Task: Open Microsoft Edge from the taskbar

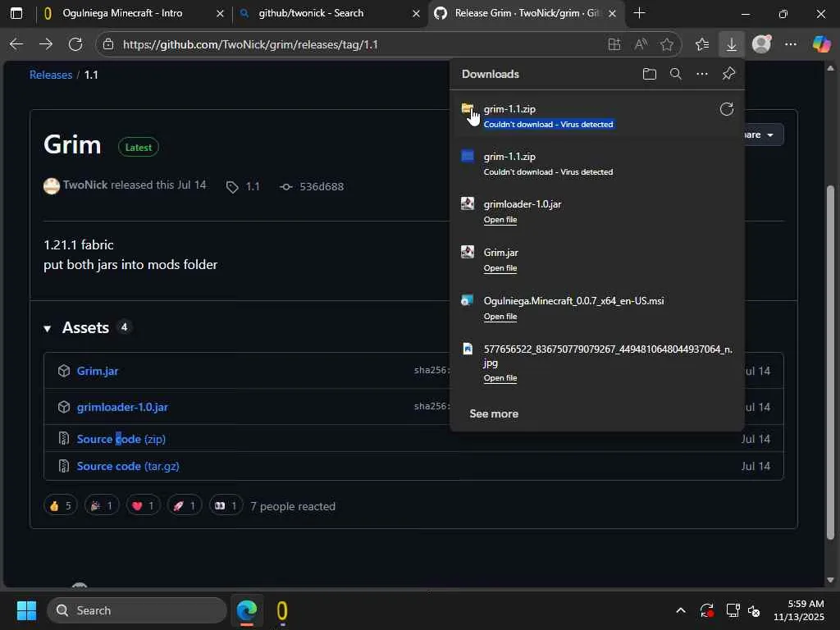Action: click(247, 610)
